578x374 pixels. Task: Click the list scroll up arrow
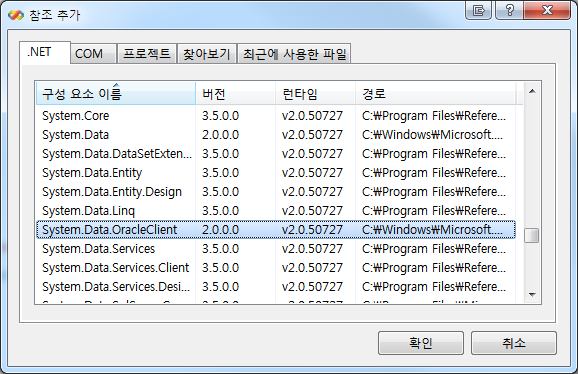click(x=532, y=91)
